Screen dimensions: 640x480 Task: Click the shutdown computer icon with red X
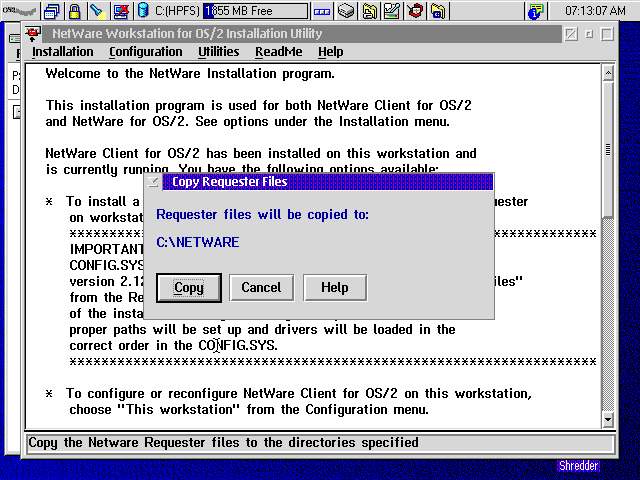click(121, 11)
